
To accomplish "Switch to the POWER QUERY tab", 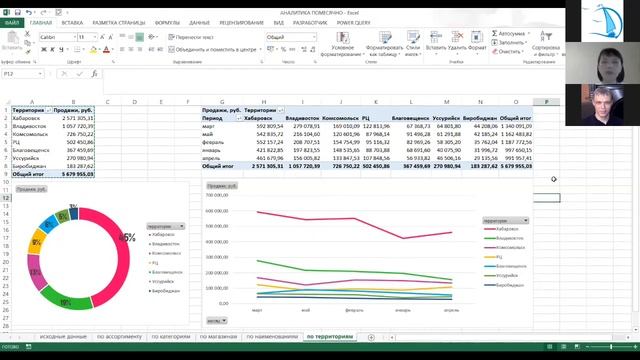I will click(353, 23).
